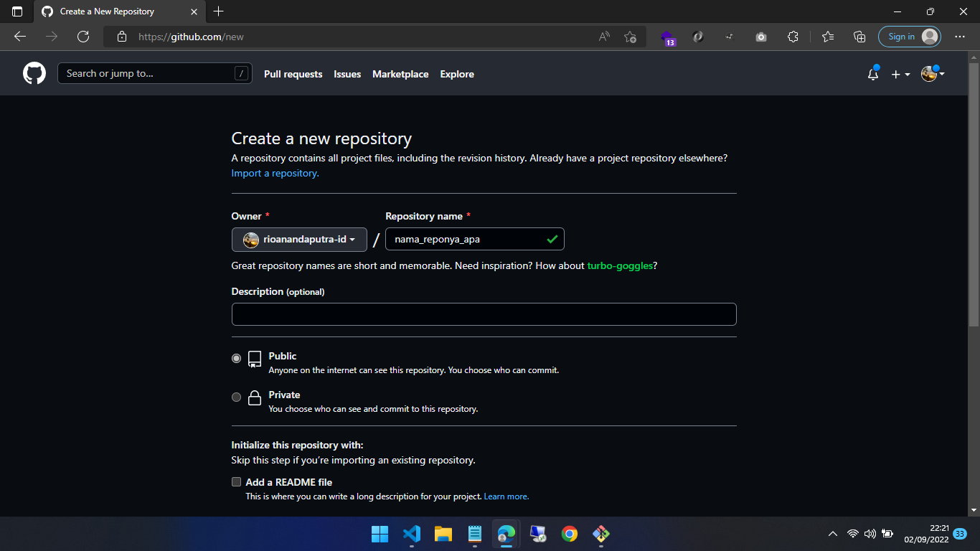Screen dimensions: 980x551
Task: Open a new browser tab
Action: pos(219,11)
